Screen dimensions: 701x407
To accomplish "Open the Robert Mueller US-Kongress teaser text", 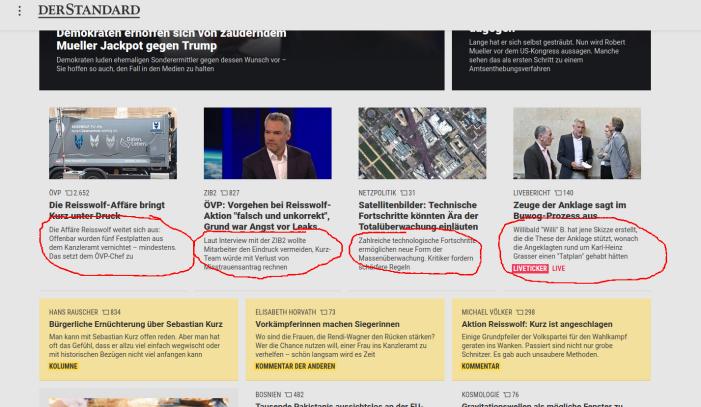I will (547, 55).
